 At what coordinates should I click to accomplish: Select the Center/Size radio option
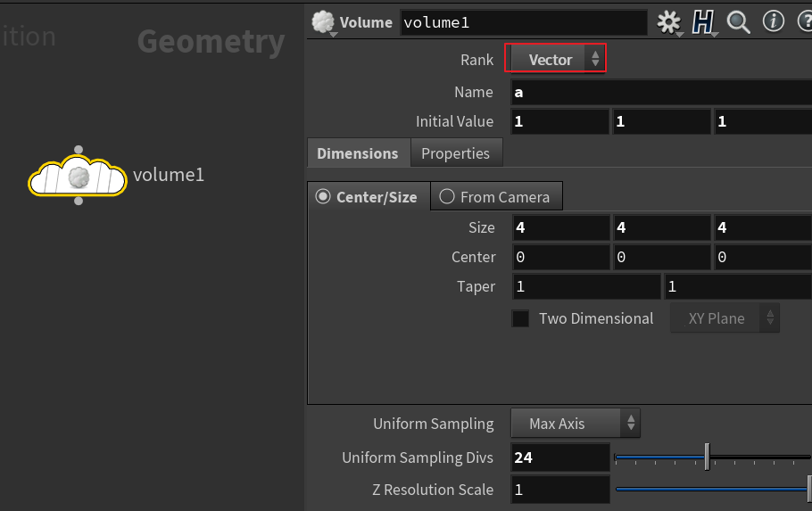[x=369, y=197]
